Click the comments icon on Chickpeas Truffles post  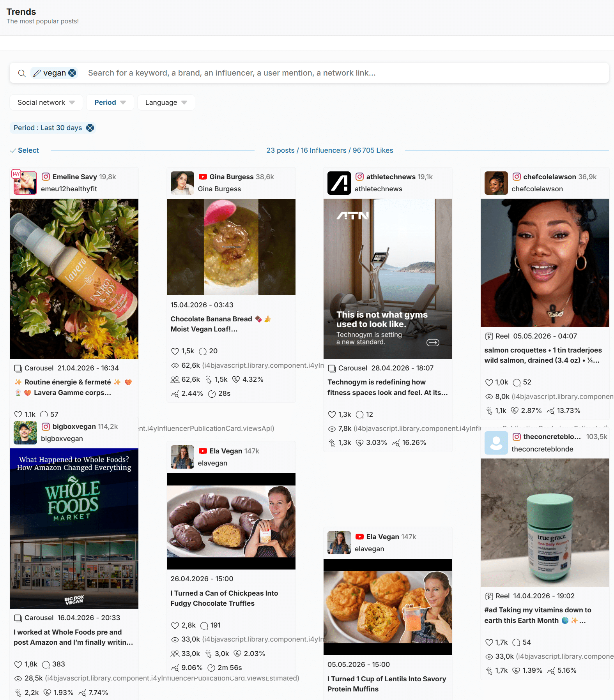point(204,626)
